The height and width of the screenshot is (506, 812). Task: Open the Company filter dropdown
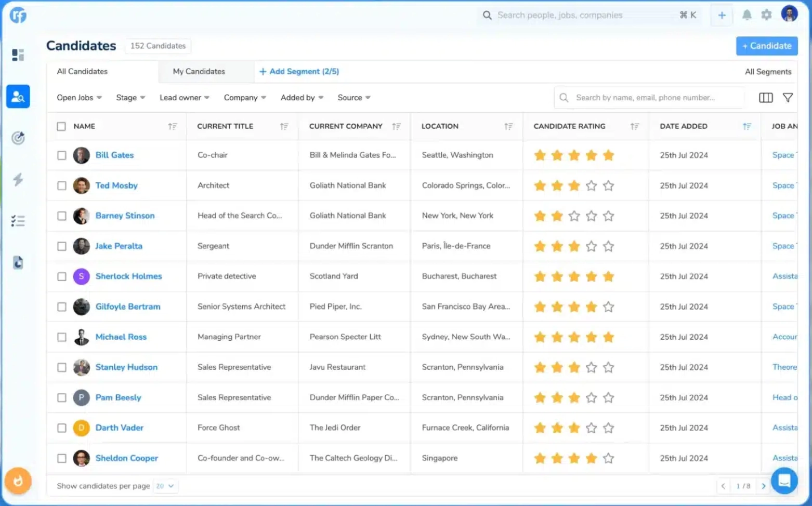coord(245,98)
